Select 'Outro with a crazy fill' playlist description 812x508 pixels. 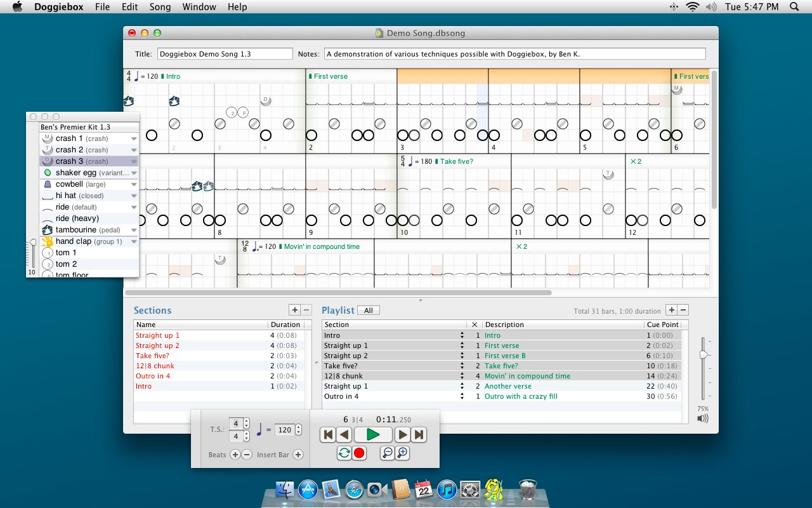pyautogui.click(x=521, y=396)
